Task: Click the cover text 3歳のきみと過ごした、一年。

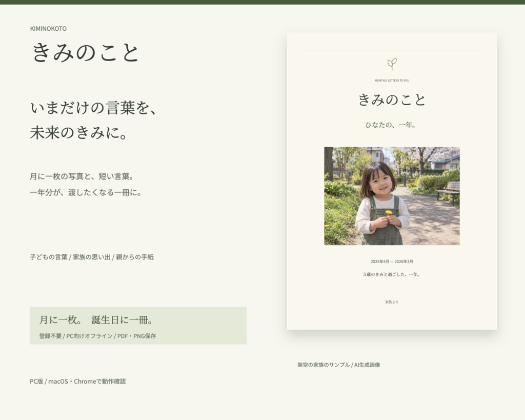Action: pyautogui.click(x=391, y=274)
